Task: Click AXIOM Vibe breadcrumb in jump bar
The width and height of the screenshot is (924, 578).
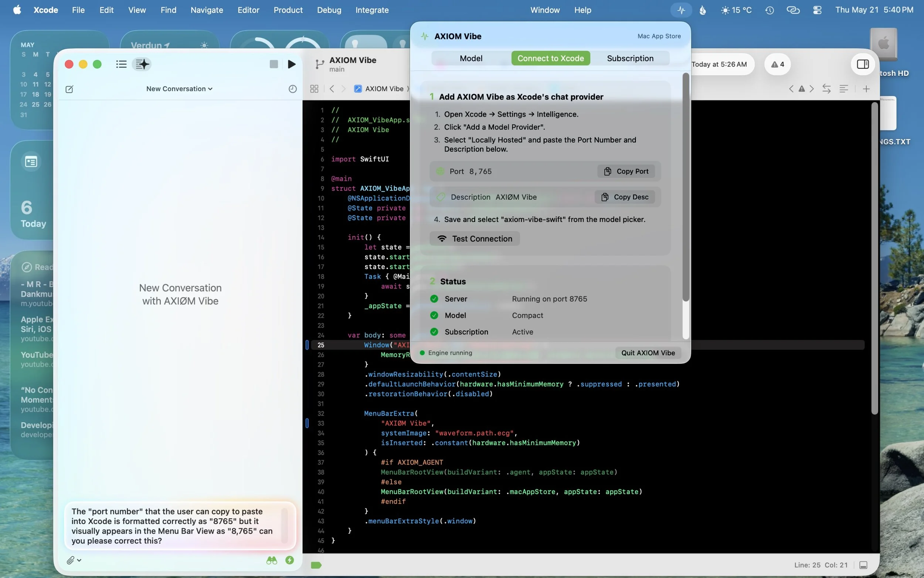Action: tap(378, 89)
